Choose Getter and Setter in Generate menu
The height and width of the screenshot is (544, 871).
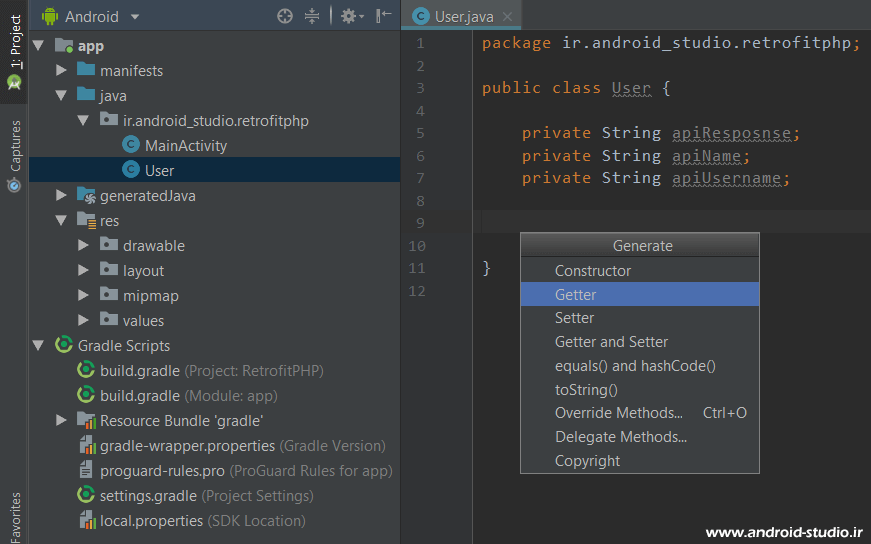click(640, 342)
